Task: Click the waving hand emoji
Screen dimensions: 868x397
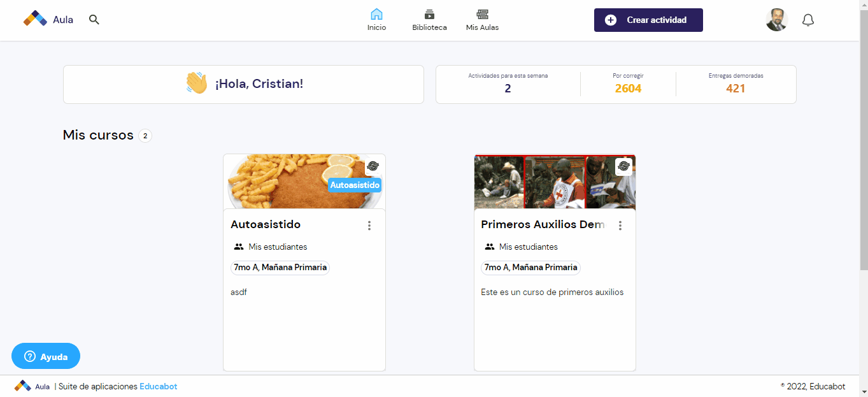Action: click(197, 83)
